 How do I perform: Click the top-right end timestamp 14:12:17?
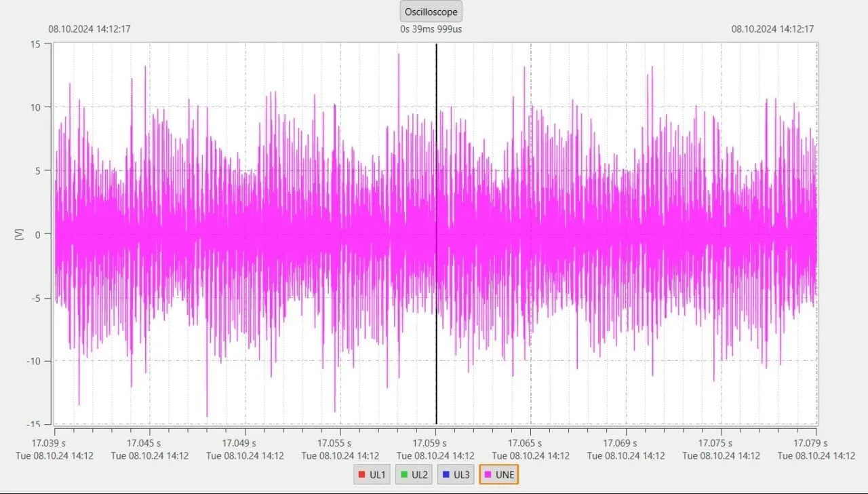pos(772,29)
